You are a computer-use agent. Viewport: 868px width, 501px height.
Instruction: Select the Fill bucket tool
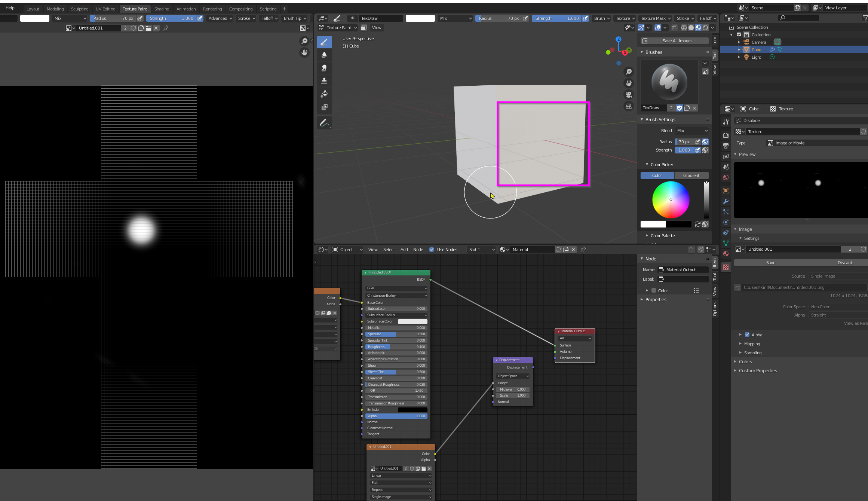324,94
